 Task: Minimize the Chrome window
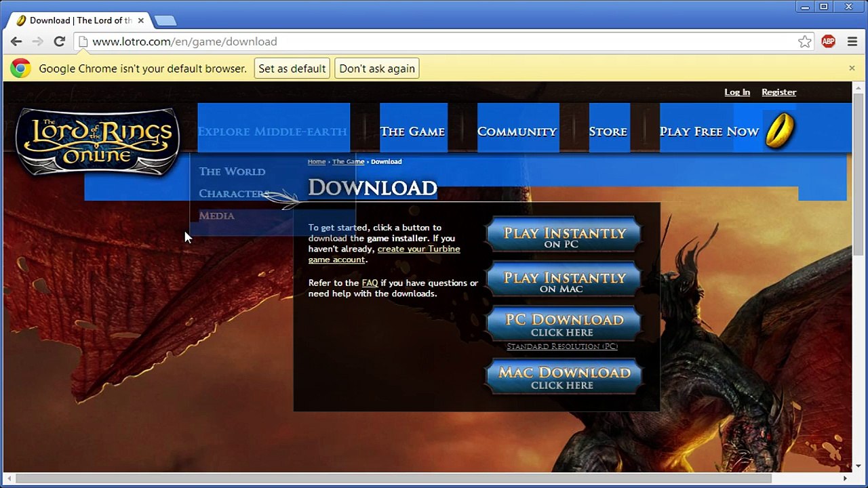(x=805, y=7)
